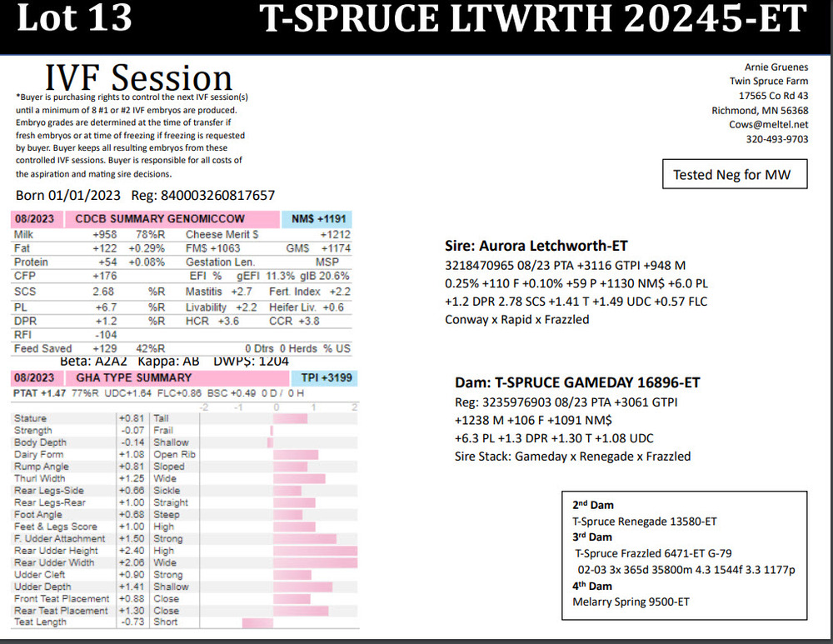Click the Milk value "+958"

click(104, 234)
